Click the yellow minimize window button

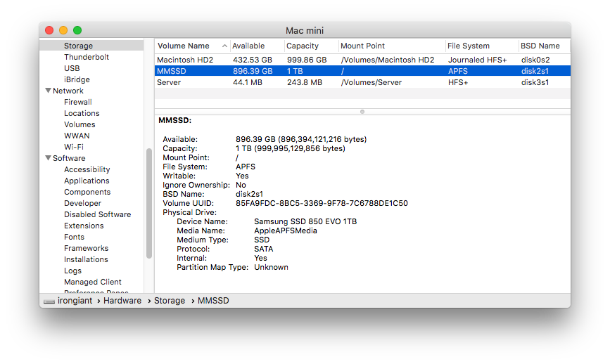pos(63,30)
